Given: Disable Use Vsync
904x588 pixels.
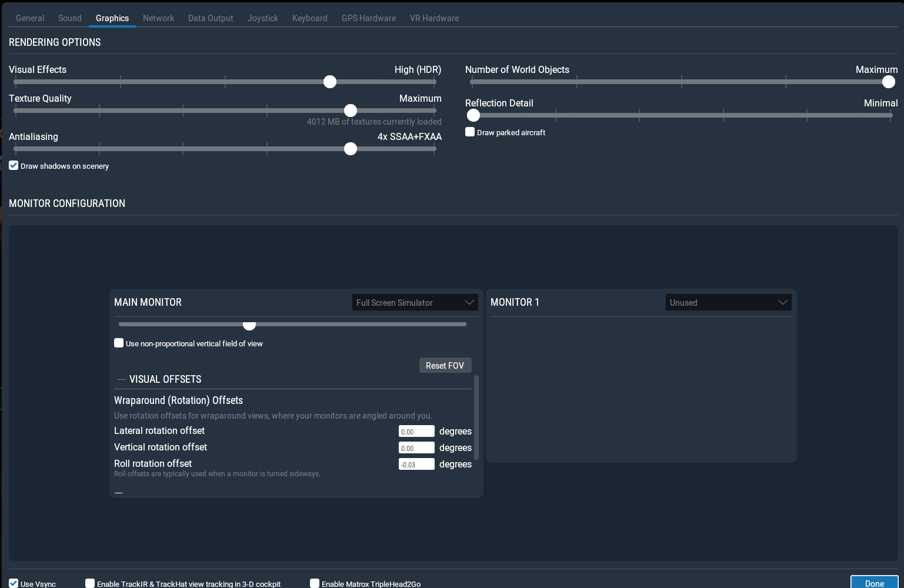Looking at the screenshot, I should pyautogui.click(x=14, y=583).
